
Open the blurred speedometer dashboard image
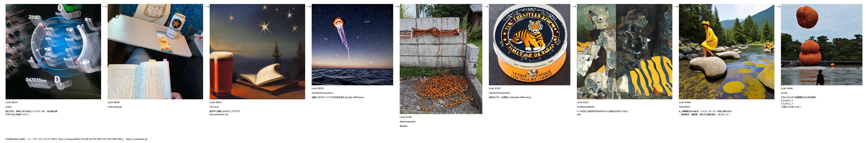coord(53,51)
